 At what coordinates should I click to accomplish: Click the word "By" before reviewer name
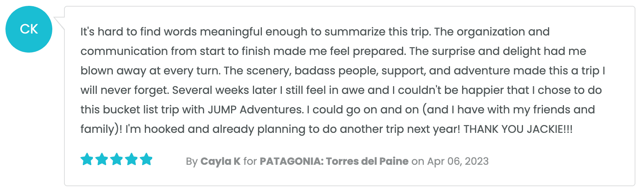[x=192, y=161]
